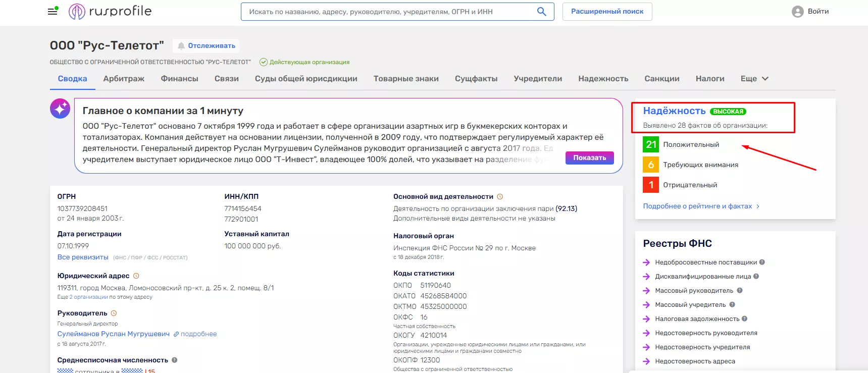Click ОКАТО code 45268584000
The width and height of the screenshot is (868, 373).
[443, 296]
